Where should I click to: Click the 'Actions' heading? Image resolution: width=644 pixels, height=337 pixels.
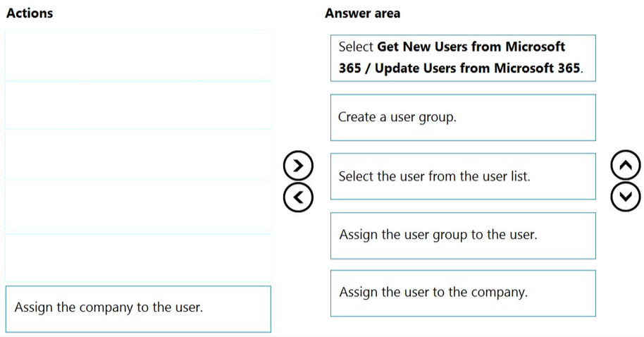coord(29,13)
